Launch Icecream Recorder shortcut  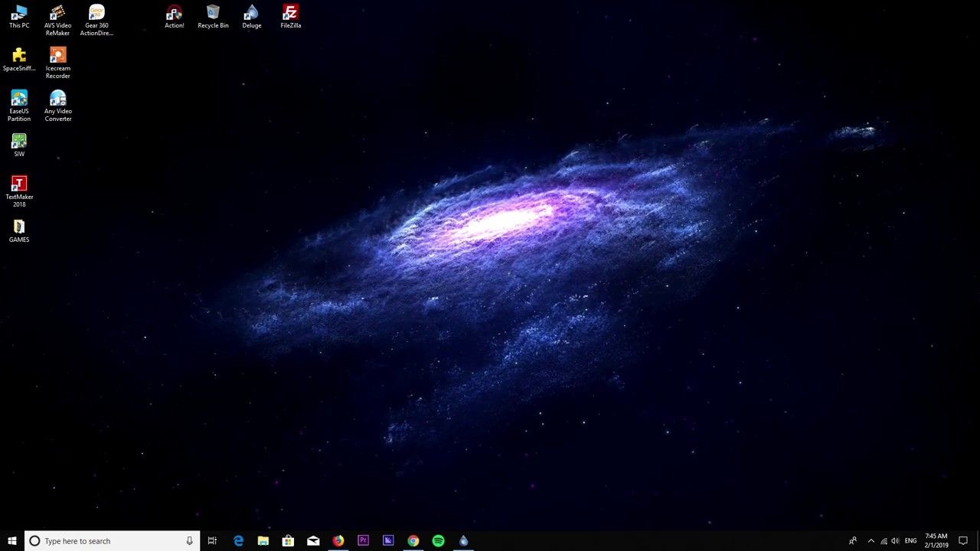[58, 64]
